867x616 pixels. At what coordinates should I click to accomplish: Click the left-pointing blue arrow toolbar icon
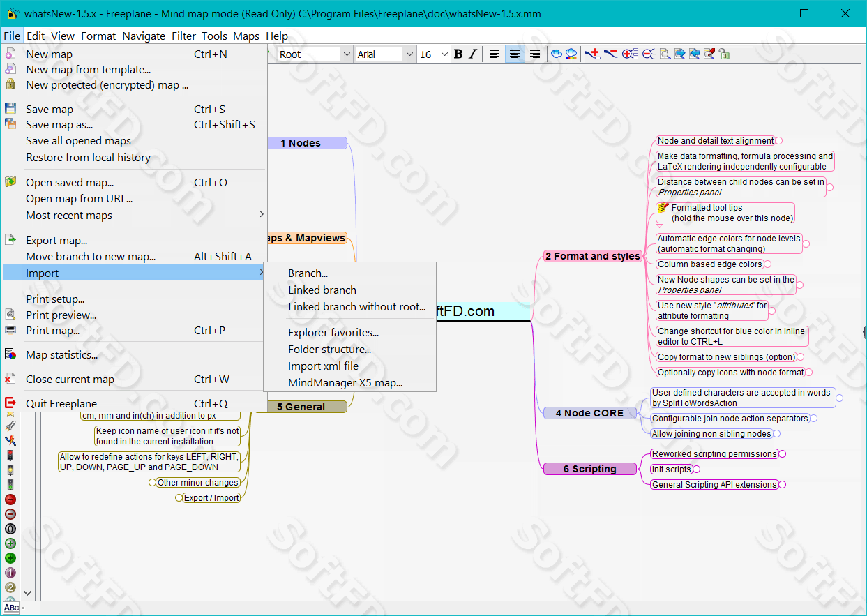(695, 54)
